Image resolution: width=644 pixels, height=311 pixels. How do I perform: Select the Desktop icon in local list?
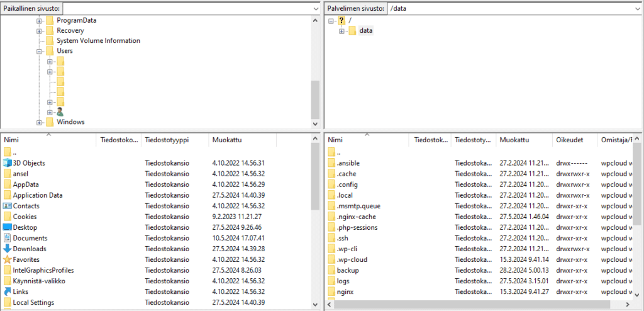pyautogui.click(x=8, y=227)
